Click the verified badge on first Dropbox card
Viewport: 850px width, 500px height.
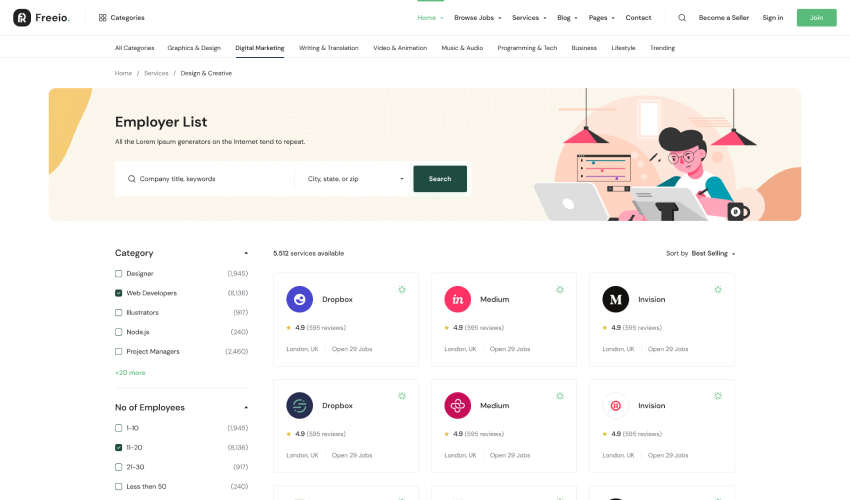tap(402, 289)
